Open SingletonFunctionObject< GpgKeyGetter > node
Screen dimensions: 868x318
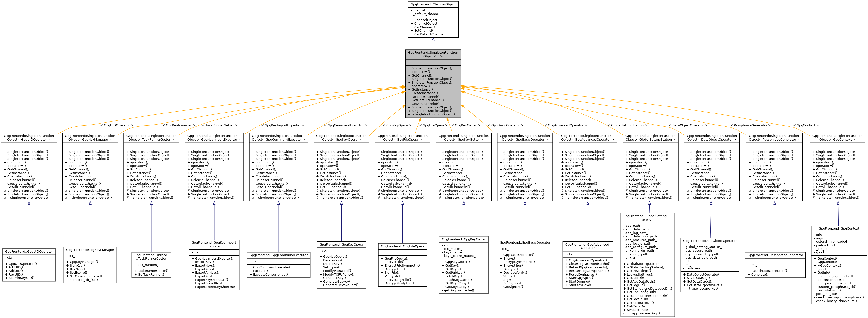464,167
